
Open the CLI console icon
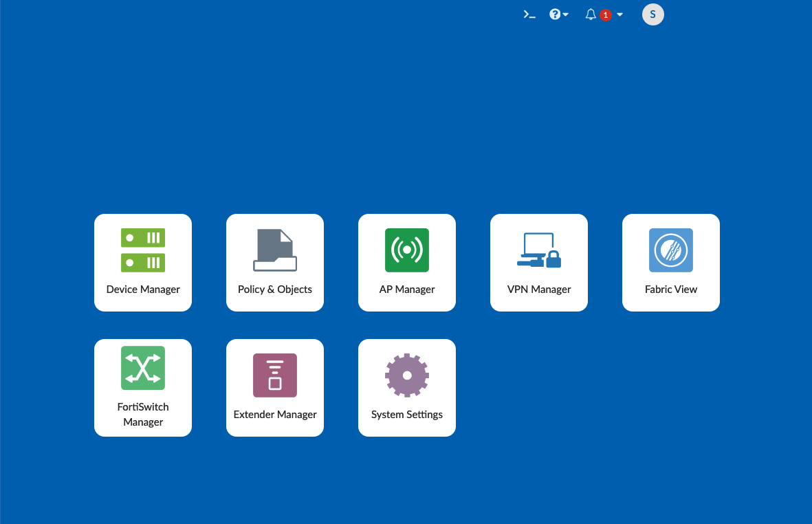pyautogui.click(x=529, y=14)
